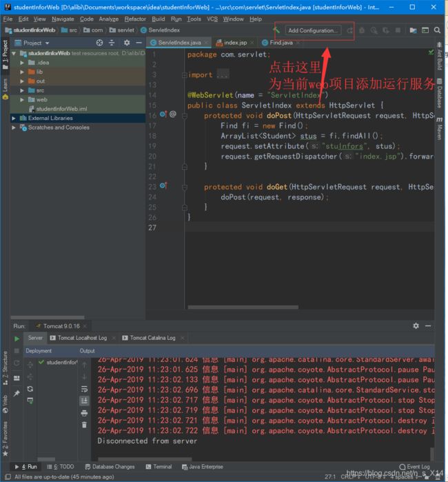Click the Stop square in Run panel

click(17, 351)
